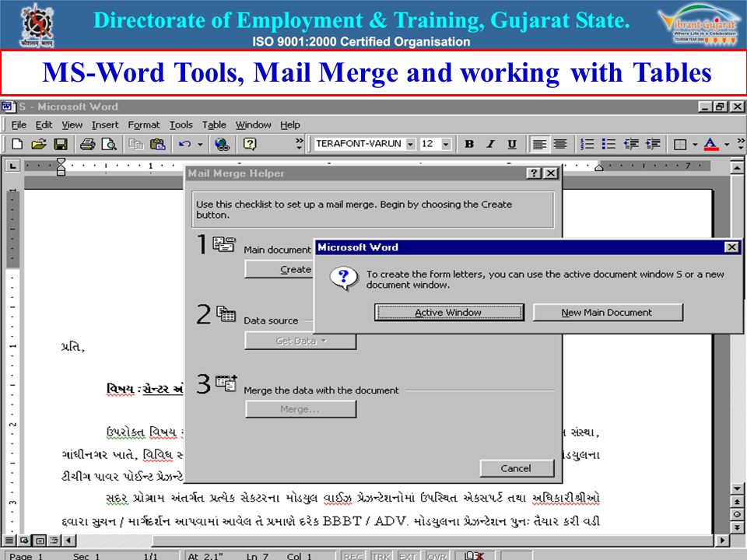This screenshot has height=560, width=747.
Task: Open a file with the Open folder icon
Action: [x=39, y=144]
